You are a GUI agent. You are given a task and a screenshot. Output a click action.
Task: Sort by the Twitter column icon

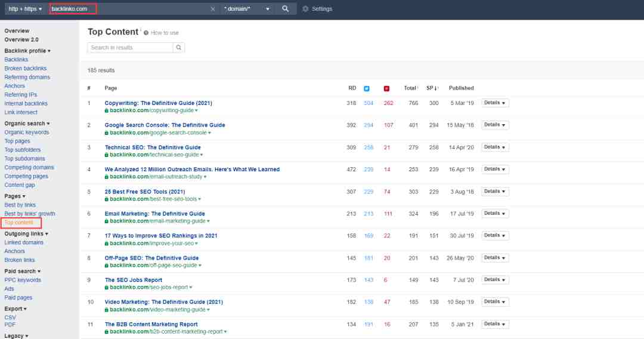(367, 88)
